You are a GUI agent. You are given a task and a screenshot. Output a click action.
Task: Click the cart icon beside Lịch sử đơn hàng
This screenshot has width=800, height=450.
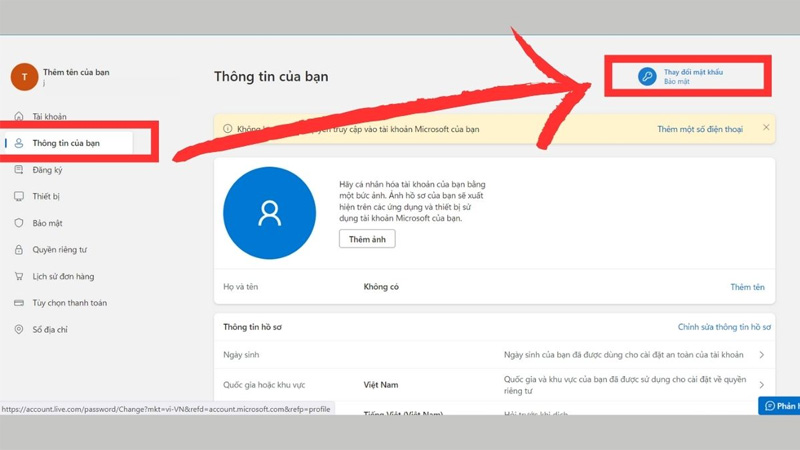[19, 276]
